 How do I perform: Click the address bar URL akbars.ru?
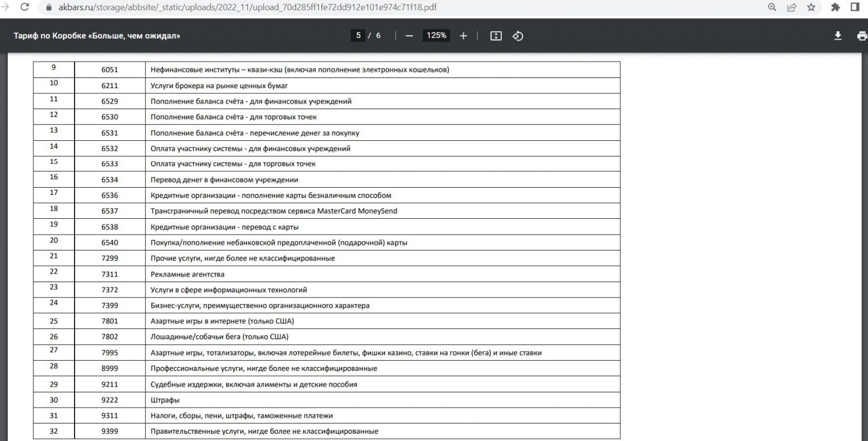pos(248,8)
